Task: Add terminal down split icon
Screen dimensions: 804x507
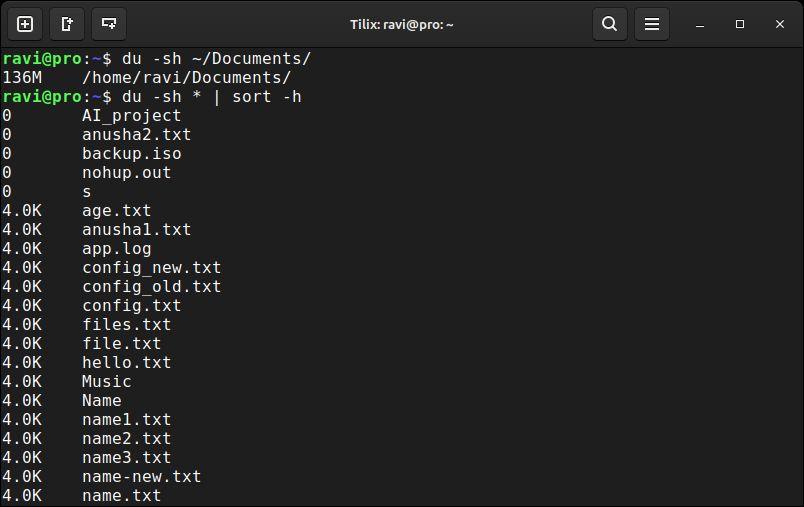Action: point(109,24)
